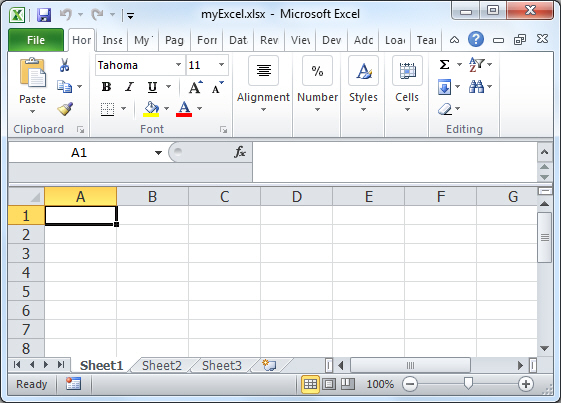Open Find & Select binoculars icon
Screen dimensions: 561x403
point(477,87)
